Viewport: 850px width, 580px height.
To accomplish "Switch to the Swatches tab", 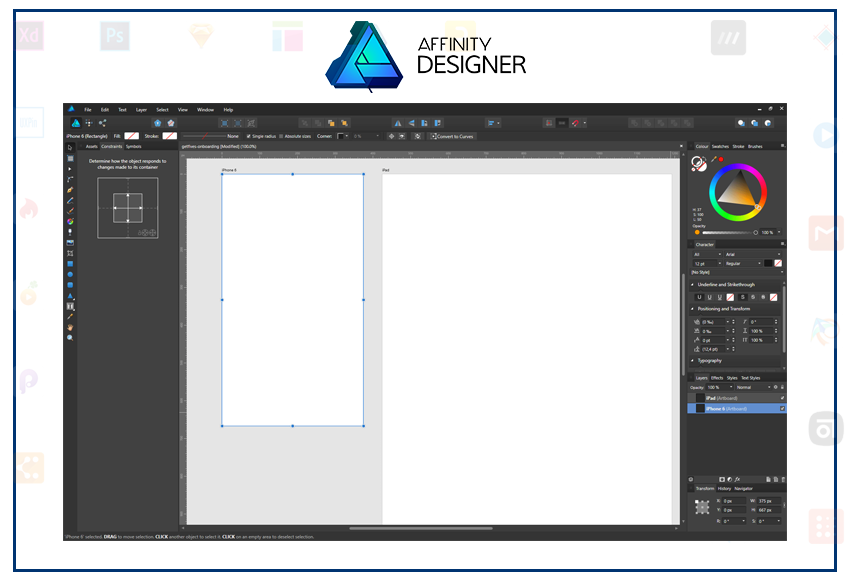I will tap(720, 146).
